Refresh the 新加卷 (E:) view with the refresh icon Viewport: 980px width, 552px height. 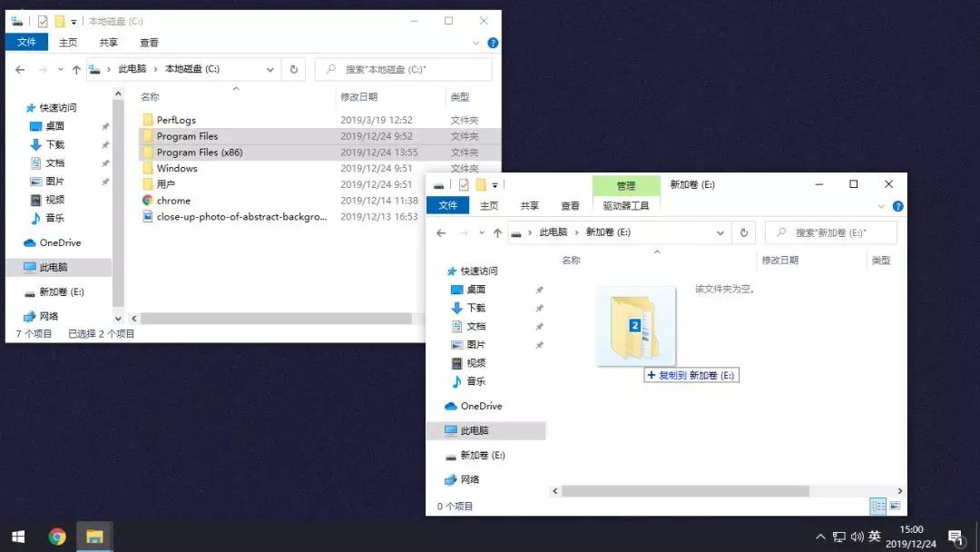(x=743, y=232)
